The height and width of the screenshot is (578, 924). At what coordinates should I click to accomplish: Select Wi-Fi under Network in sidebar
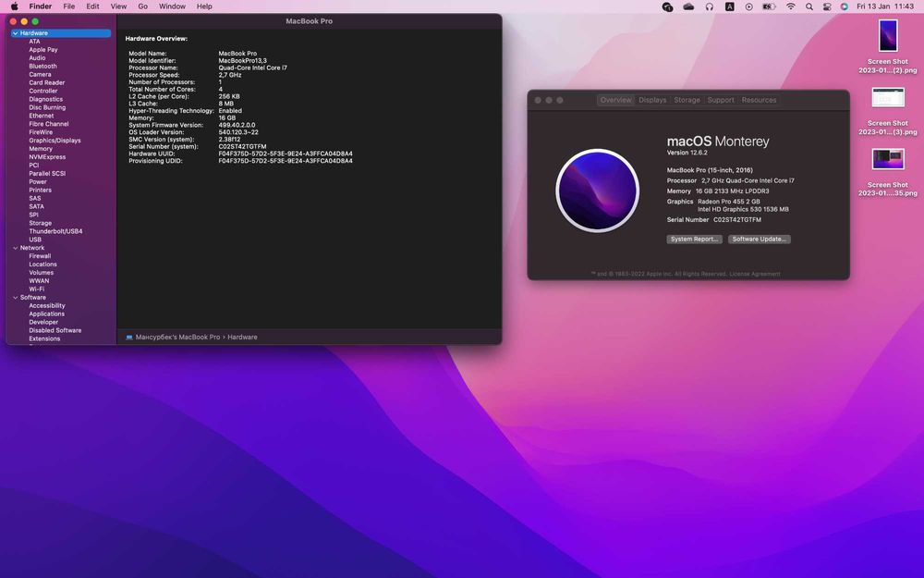pos(37,289)
